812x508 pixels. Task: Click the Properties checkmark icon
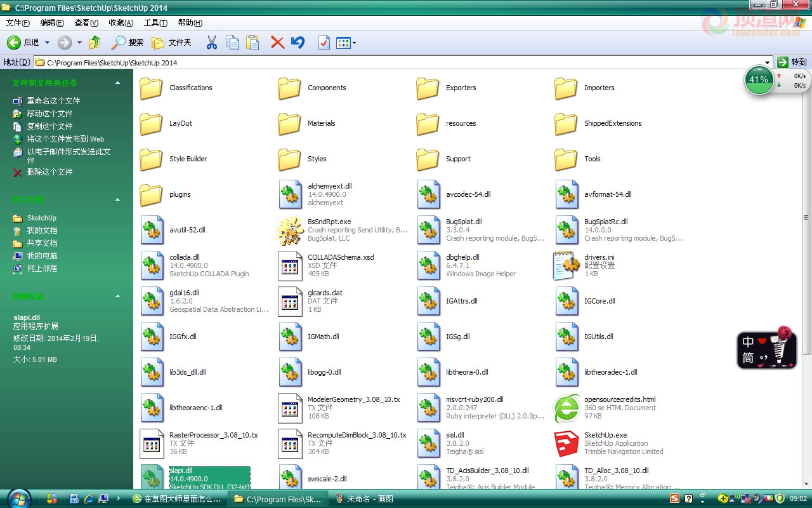(x=324, y=43)
